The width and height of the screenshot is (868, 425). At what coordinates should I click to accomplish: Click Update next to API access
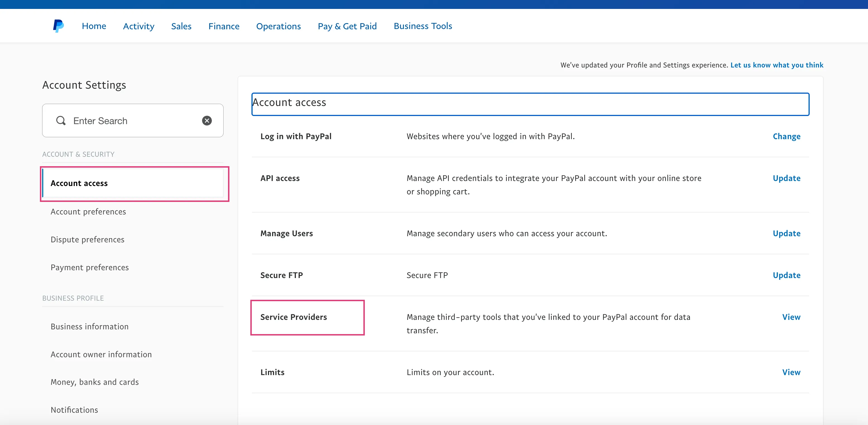tap(787, 178)
